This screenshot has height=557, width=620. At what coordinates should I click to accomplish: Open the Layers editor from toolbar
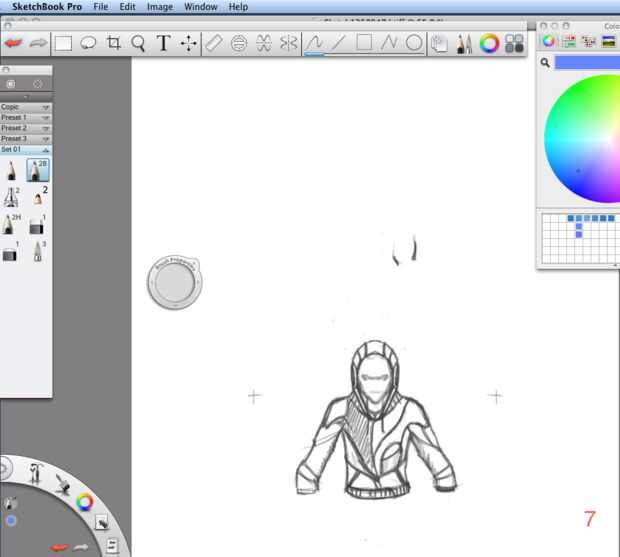pos(439,43)
